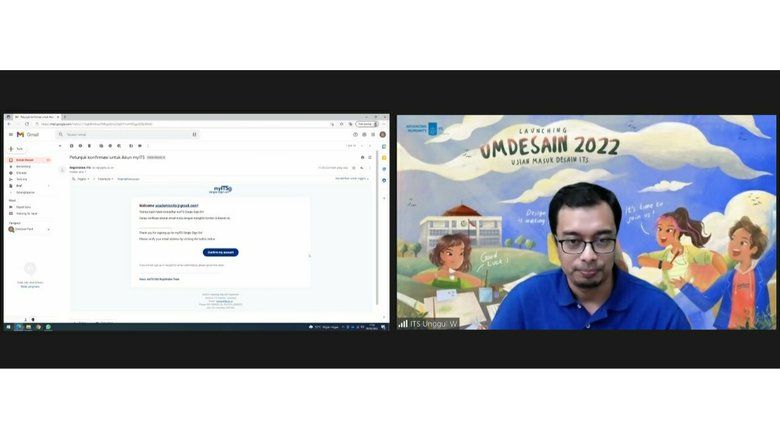Start a new meeting with Rapat baru

[23, 207]
